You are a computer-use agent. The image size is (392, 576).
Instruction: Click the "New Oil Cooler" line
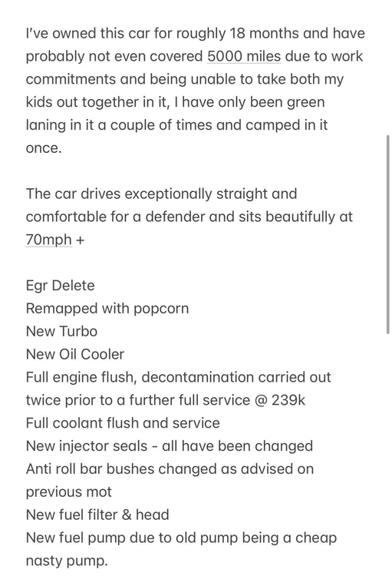[x=75, y=354]
